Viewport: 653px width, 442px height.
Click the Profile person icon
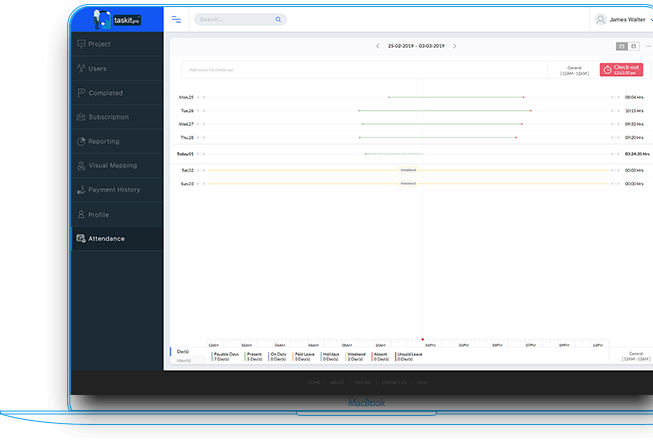(81, 214)
